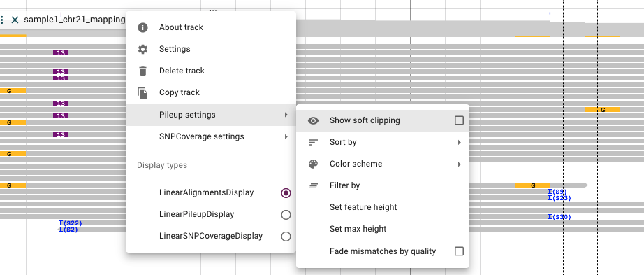The width and height of the screenshot is (644, 275).
Task: Click the copy icon beside Copy track
Action: 142,93
